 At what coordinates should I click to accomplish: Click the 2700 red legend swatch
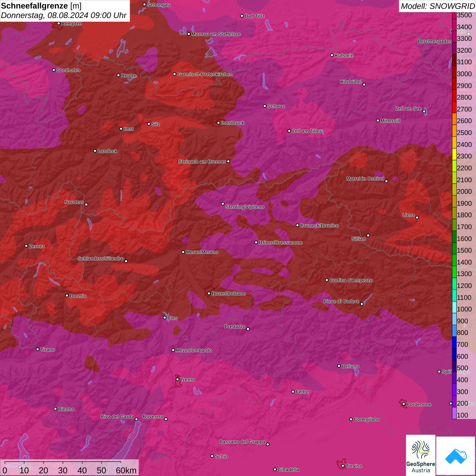(x=454, y=107)
